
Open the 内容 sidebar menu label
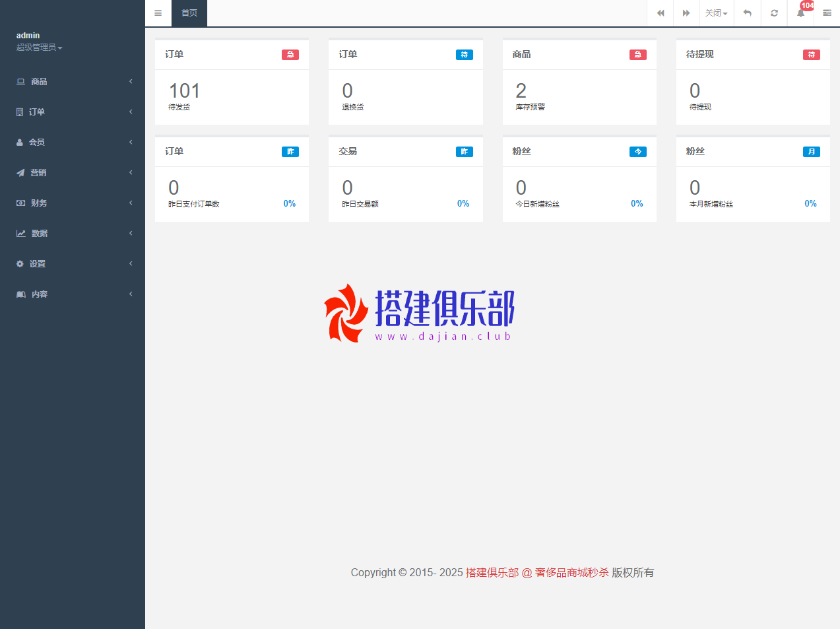click(40, 294)
